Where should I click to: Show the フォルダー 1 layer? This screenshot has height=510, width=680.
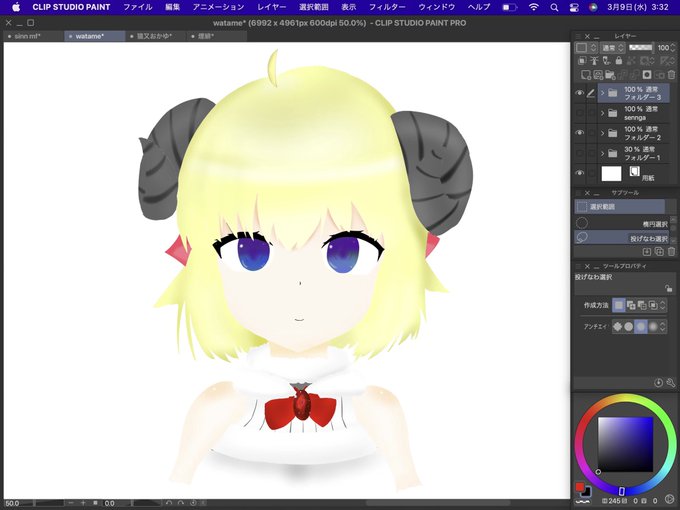pos(579,153)
